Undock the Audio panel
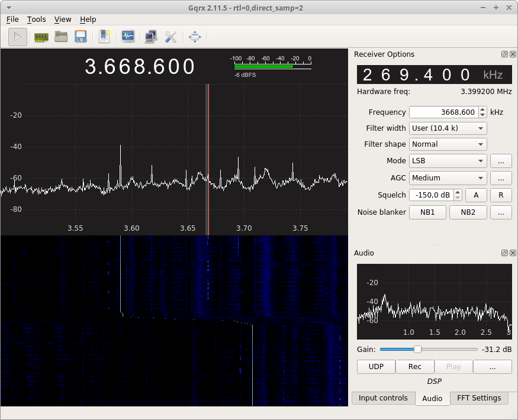518x420 pixels. (504, 253)
